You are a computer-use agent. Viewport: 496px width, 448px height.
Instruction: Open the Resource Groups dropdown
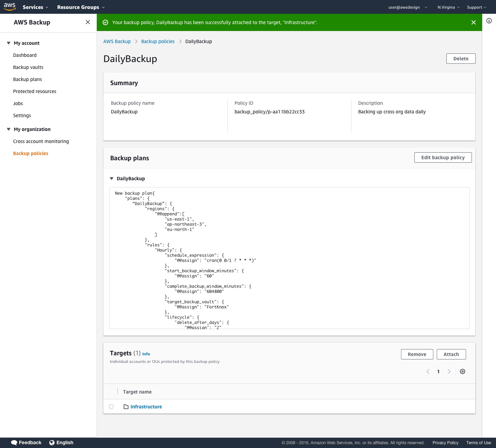click(x=81, y=7)
